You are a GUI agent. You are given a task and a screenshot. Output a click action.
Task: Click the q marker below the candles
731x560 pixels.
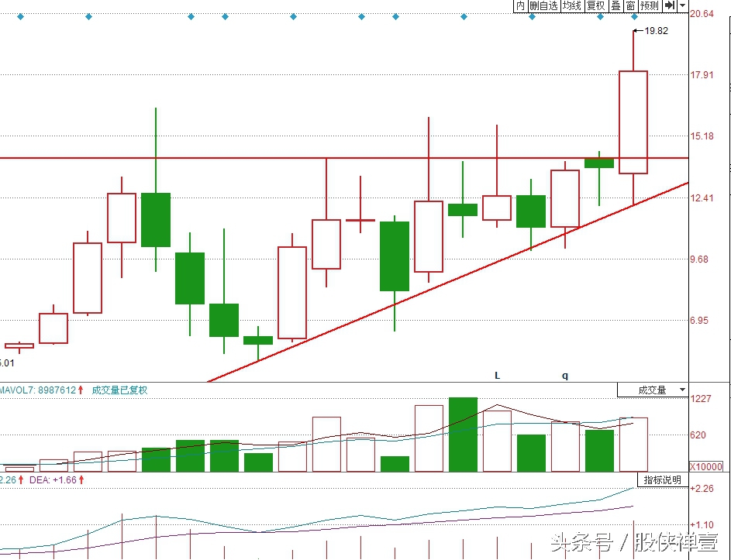tap(565, 376)
